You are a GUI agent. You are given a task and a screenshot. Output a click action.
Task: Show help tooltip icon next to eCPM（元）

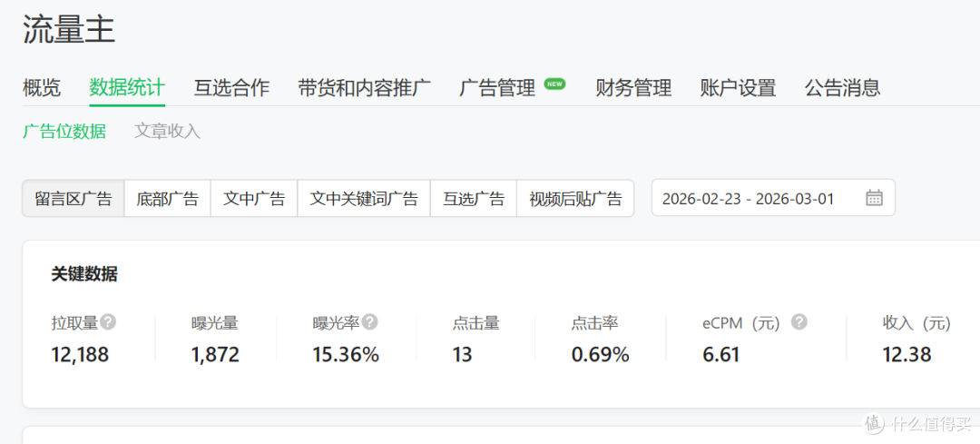[799, 322]
